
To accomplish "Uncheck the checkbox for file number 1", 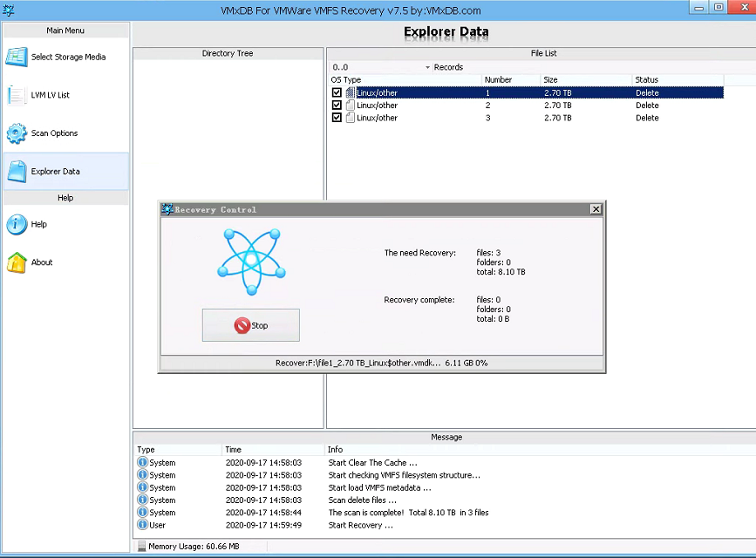I will (337, 92).
